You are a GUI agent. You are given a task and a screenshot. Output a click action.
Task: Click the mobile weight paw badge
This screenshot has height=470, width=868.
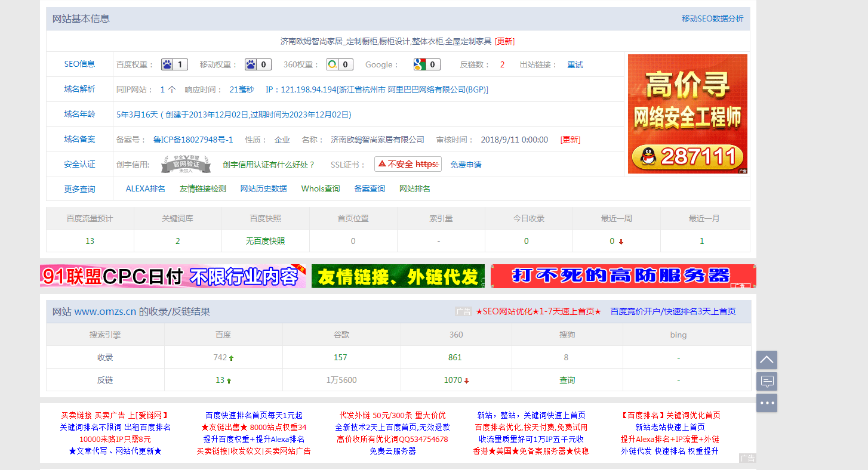point(258,64)
